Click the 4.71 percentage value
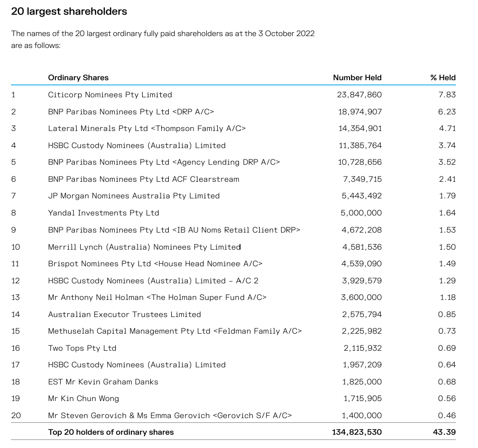478x448 pixels. 448,129
